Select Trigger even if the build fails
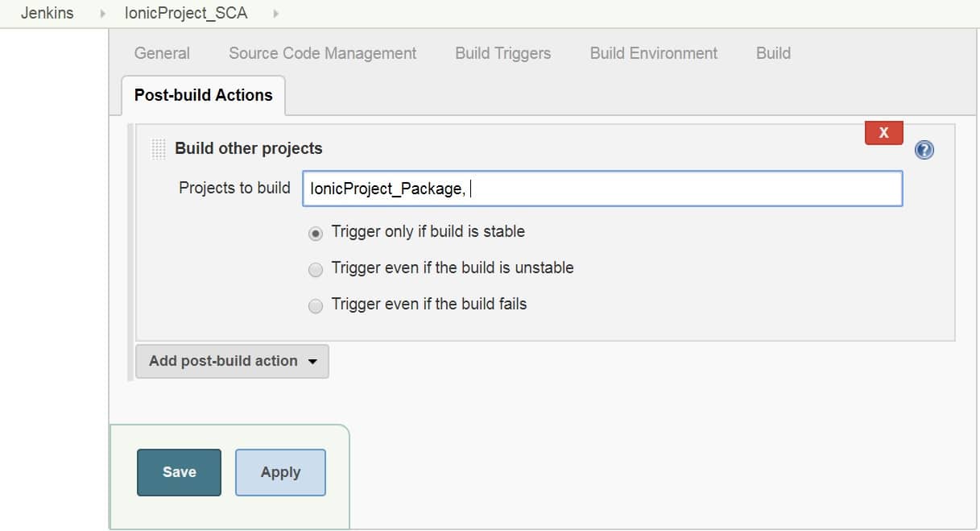Image resolution: width=980 pixels, height=531 pixels. point(316,305)
